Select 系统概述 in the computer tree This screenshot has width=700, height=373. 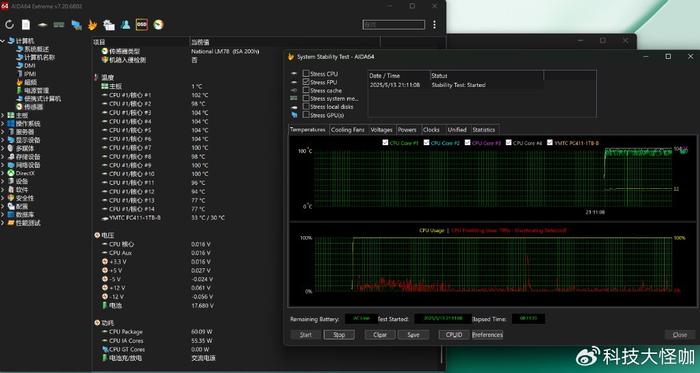(37, 49)
